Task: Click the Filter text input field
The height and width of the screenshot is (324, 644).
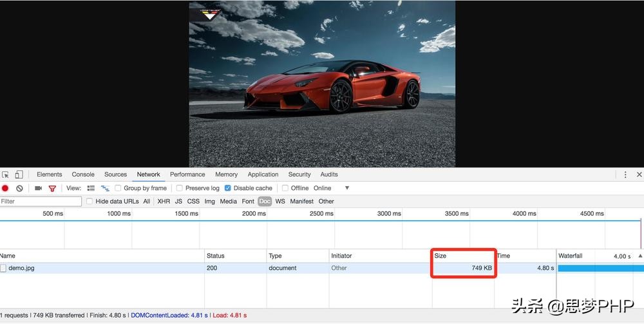Action: pos(41,202)
